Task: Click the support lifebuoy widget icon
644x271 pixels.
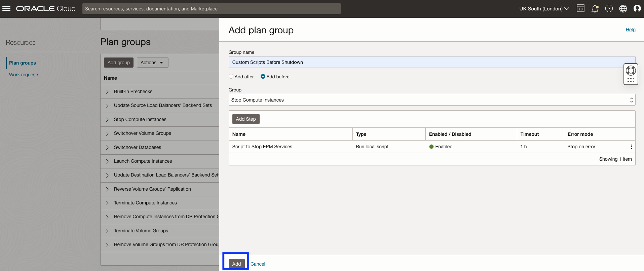Action: [x=631, y=70]
